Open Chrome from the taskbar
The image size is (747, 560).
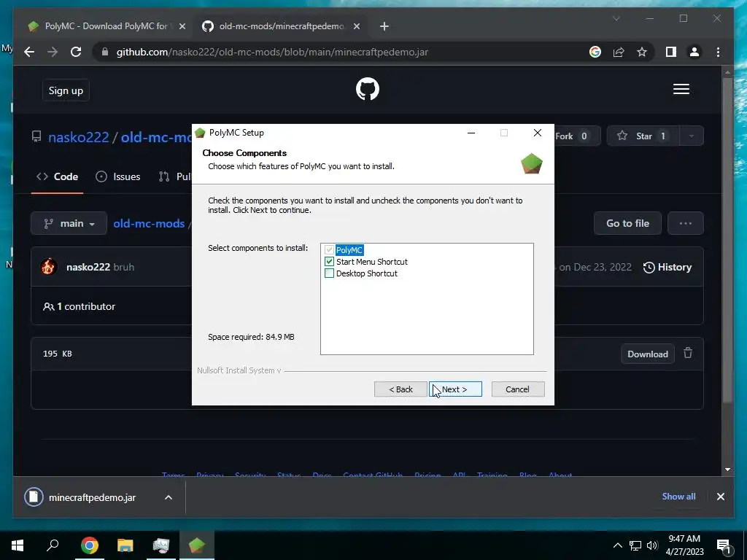pyautogui.click(x=89, y=545)
